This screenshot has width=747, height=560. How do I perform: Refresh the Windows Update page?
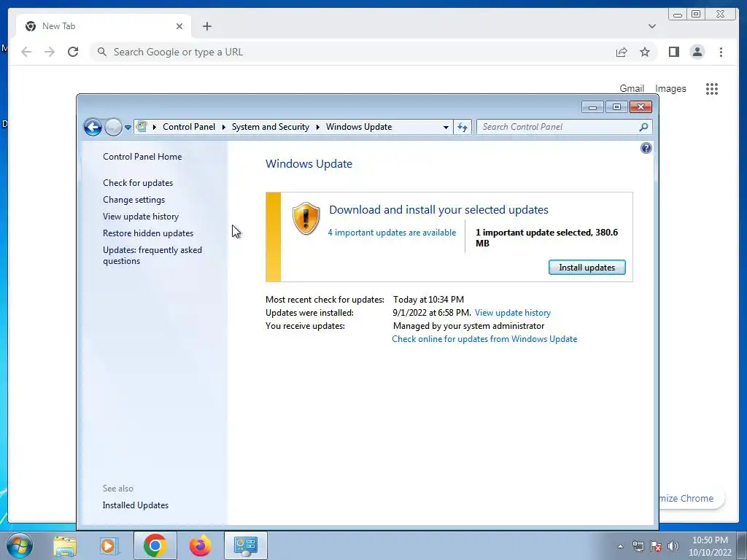click(462, 127)
